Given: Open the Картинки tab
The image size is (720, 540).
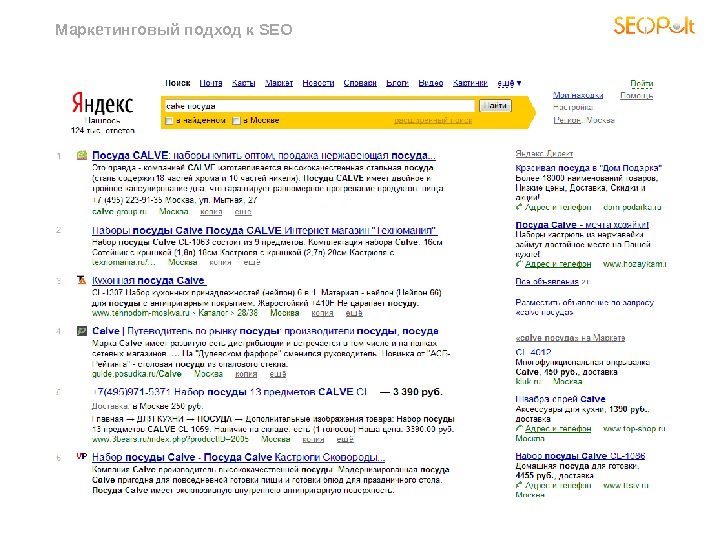Looking at the screenshot, I should tap(470, 83).
